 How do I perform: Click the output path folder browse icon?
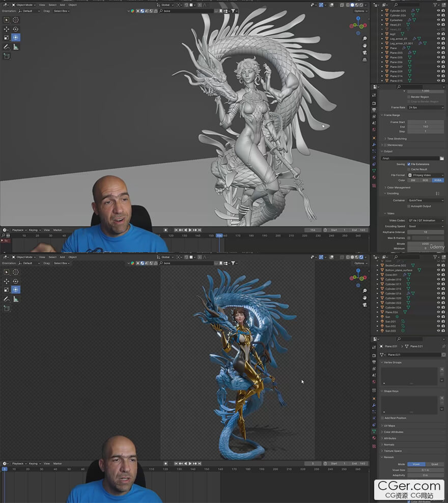pos(442,158)
